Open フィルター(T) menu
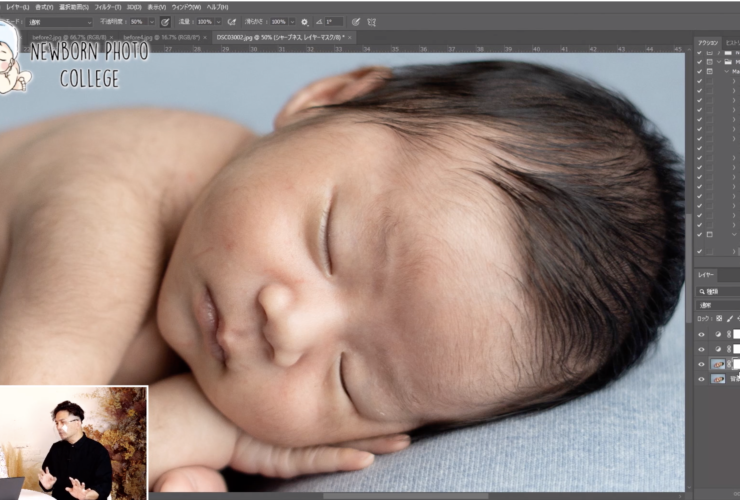This screenshot has width=740, height=500. pos(108,7)
